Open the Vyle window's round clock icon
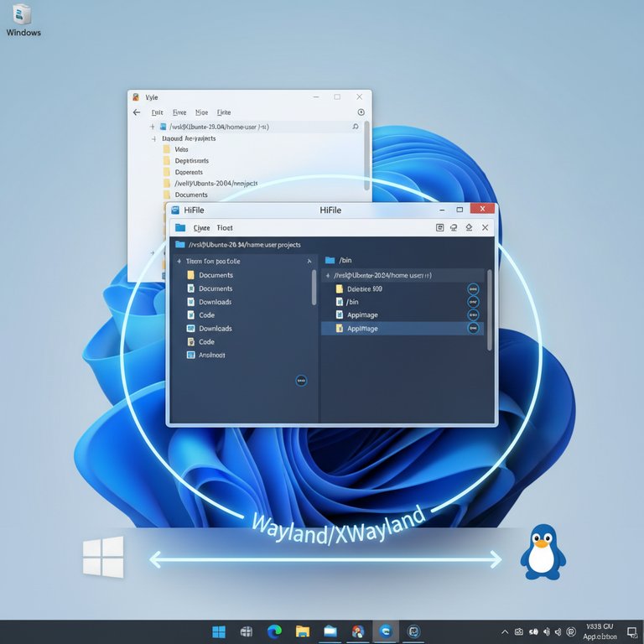This screenshot has width=644, height=644. 361,112
